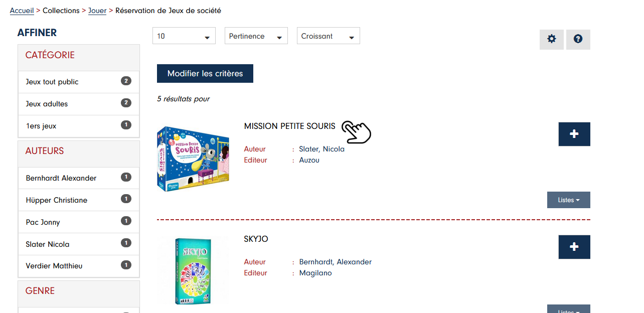644x313 pixels.
Task: Filter results by author Bernhardt Alexander
Action: tap(62, 178)
